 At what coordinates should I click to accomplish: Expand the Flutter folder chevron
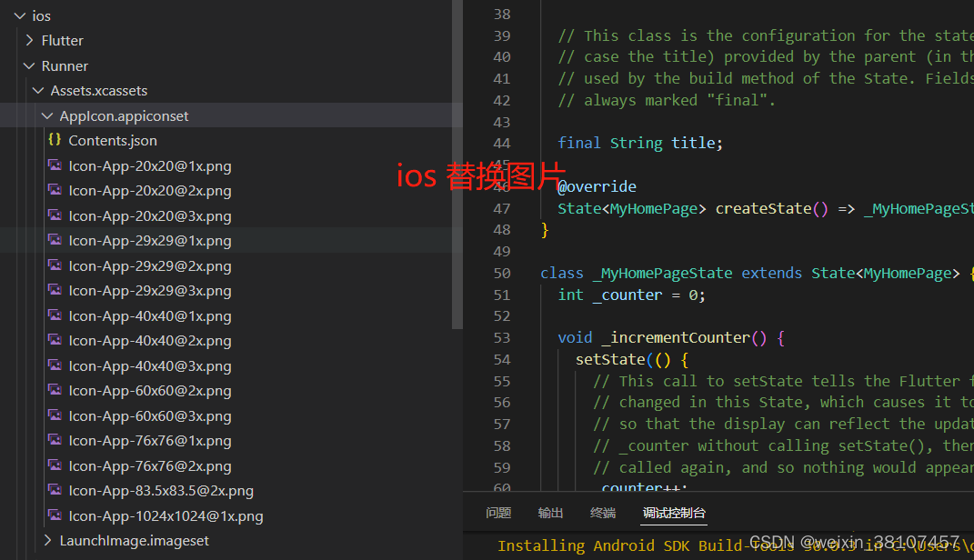(x=29, y=40)
